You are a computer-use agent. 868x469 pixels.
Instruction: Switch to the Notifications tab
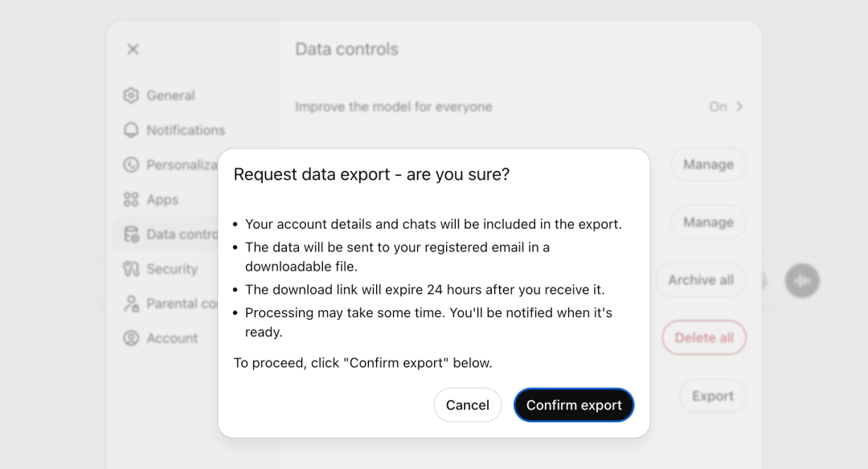click(x=186, y=130)
